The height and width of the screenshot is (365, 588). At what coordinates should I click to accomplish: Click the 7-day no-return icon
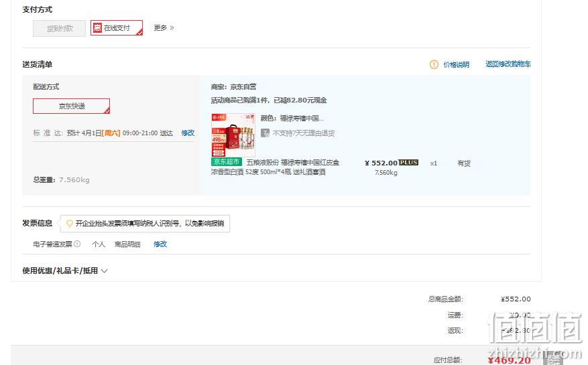265,133
